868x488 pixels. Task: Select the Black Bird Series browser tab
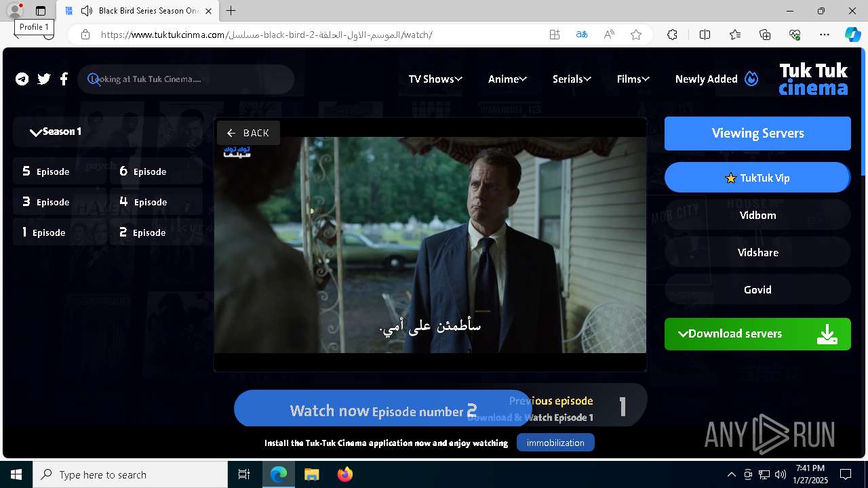point(138,11)
